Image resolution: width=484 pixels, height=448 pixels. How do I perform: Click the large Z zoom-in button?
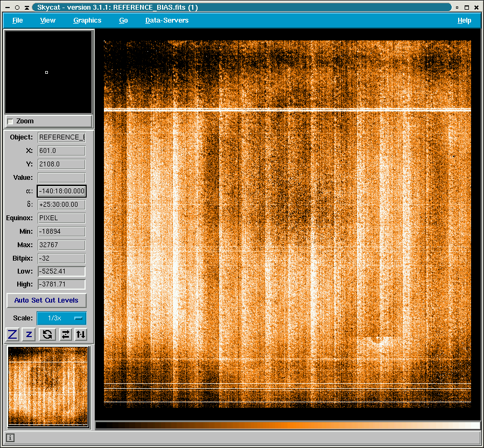(12, 334)
